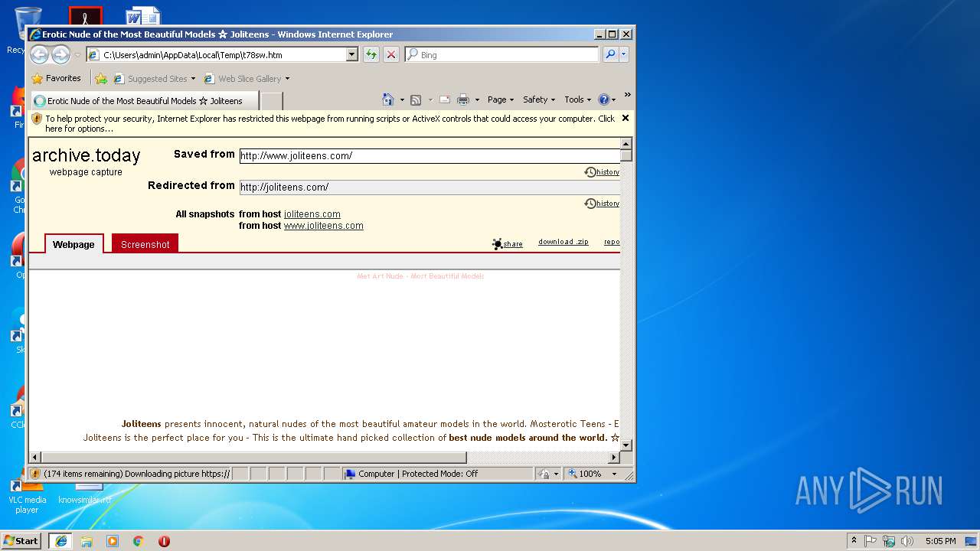Click the Home icon in command bar
The height and width of the screenshot is (551, 980).
click(x=387, y=99)
